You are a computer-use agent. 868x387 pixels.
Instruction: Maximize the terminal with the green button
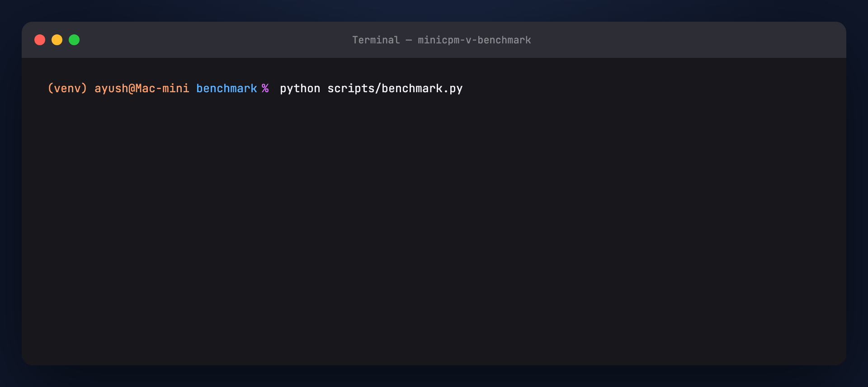[74, 40]
